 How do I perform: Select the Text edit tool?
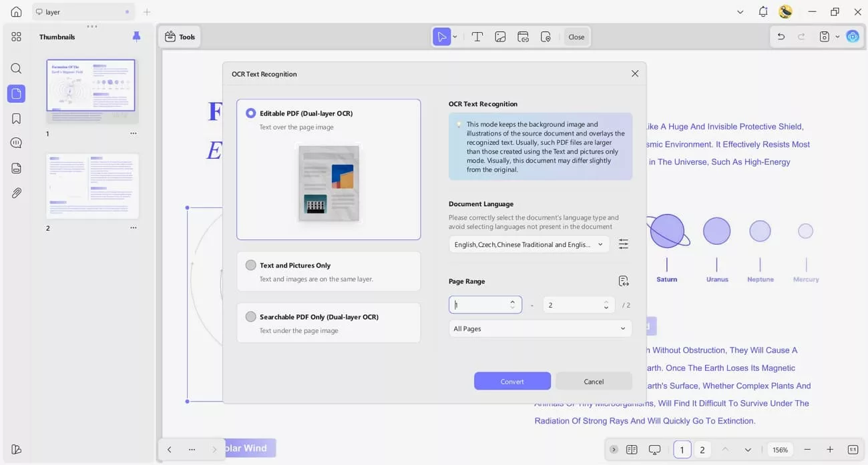477,37
